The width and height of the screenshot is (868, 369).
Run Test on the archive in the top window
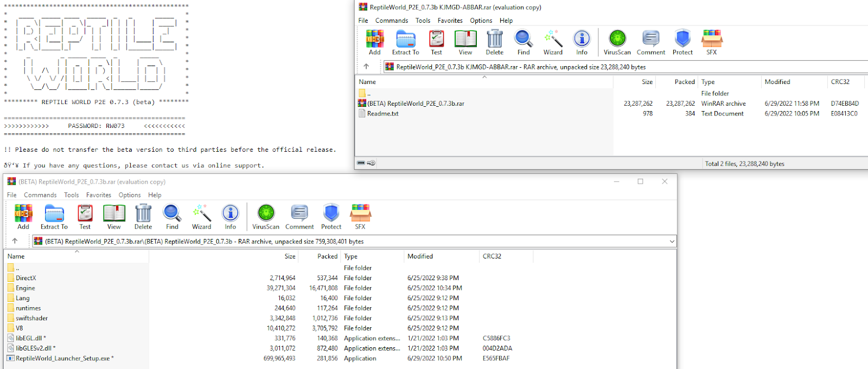436,42
